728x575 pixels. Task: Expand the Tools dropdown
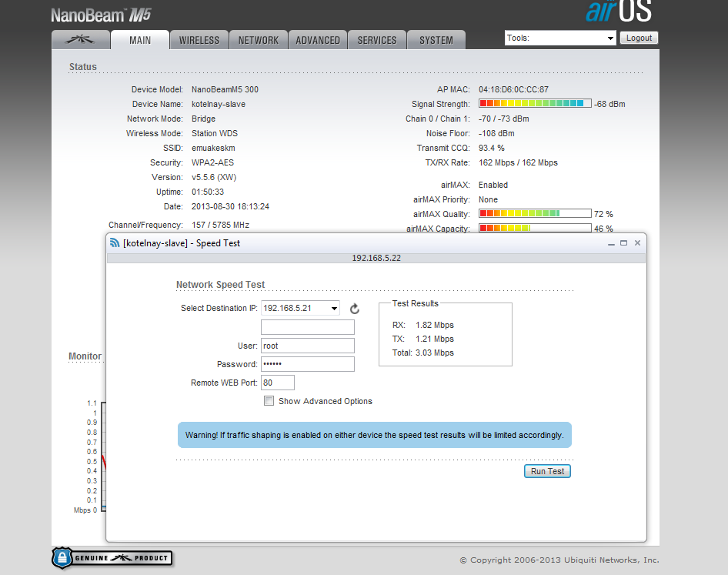click(560, 38)
